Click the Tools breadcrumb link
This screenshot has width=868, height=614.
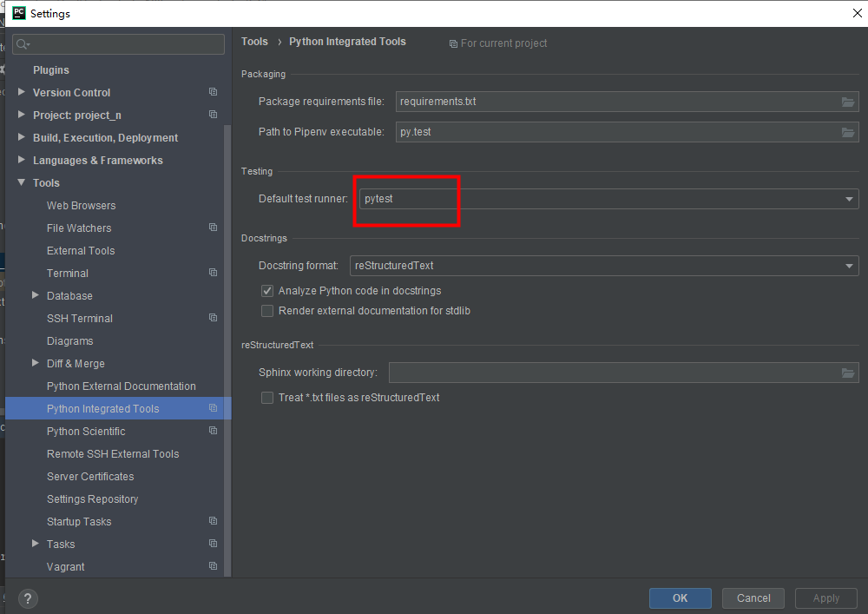(x=254, y=42)
